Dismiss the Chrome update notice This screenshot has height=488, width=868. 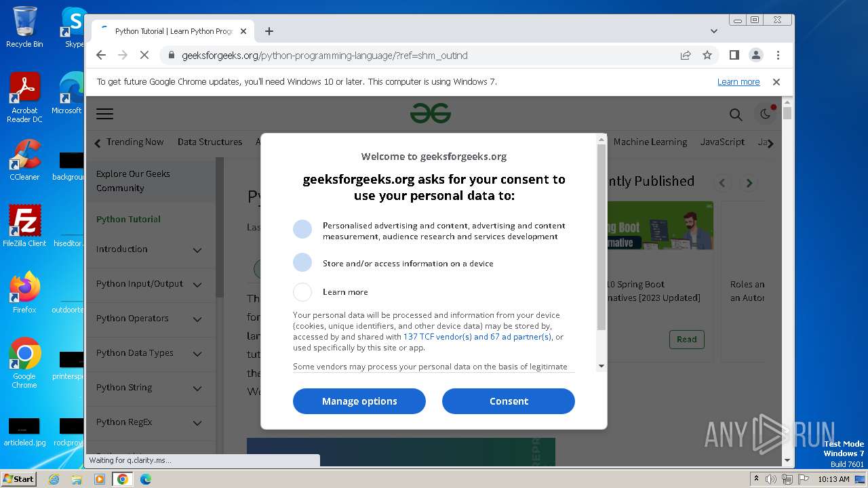pyautogui.click(x=776, y=82)
